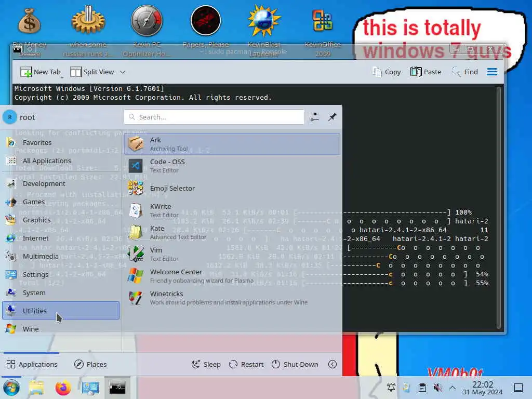Open the Big Money Deluxe desktop icon
The image size is (532, 399).
pyautogui.click(x=30, y=31)
